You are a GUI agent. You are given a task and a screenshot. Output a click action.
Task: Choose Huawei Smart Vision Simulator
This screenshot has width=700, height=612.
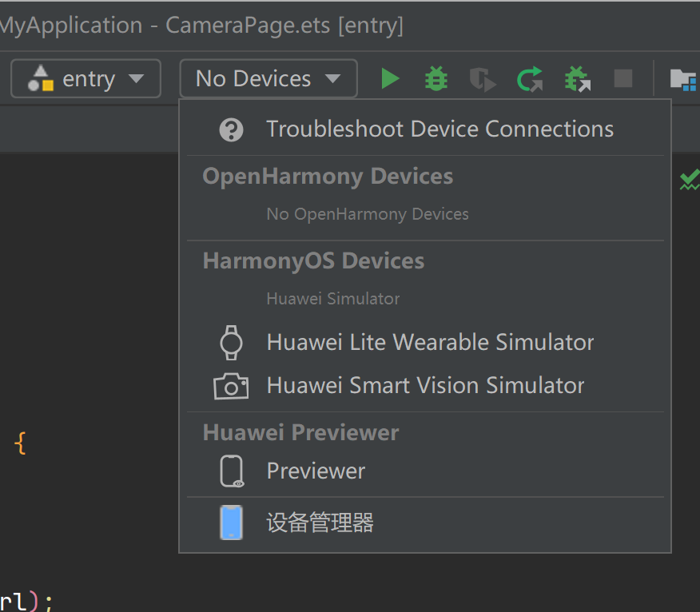point(425,386)
